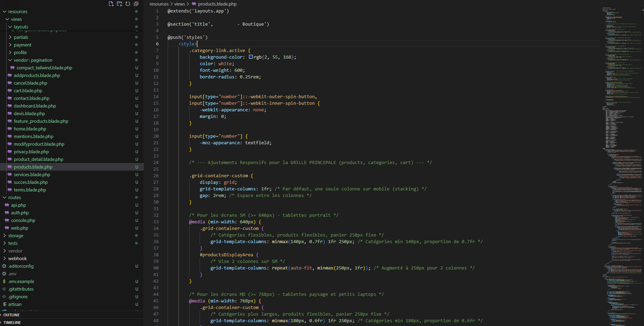Open cart.blade.php in the explorer

click(x=72, y=91)
